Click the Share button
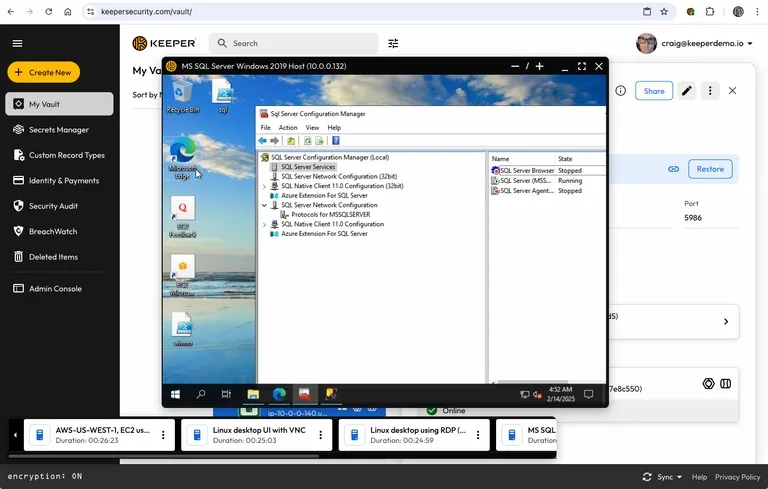Screen dimensions: 768x489 coord(653,91)
